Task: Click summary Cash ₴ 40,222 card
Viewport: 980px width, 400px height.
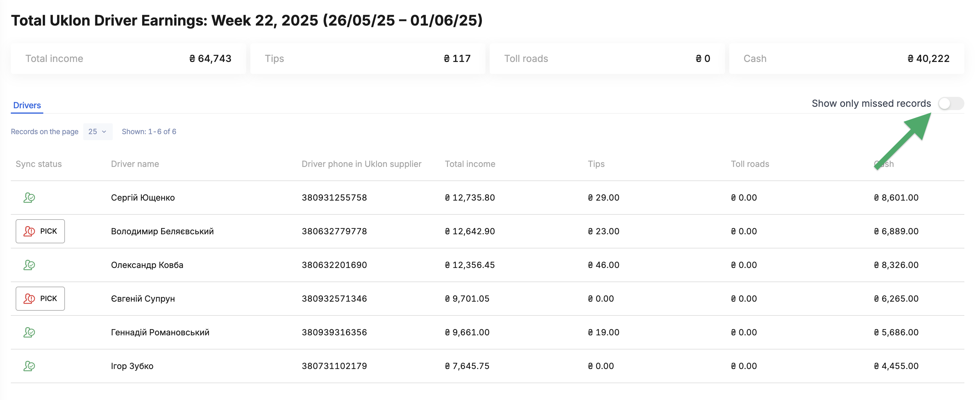Action: tap(847, 59)
